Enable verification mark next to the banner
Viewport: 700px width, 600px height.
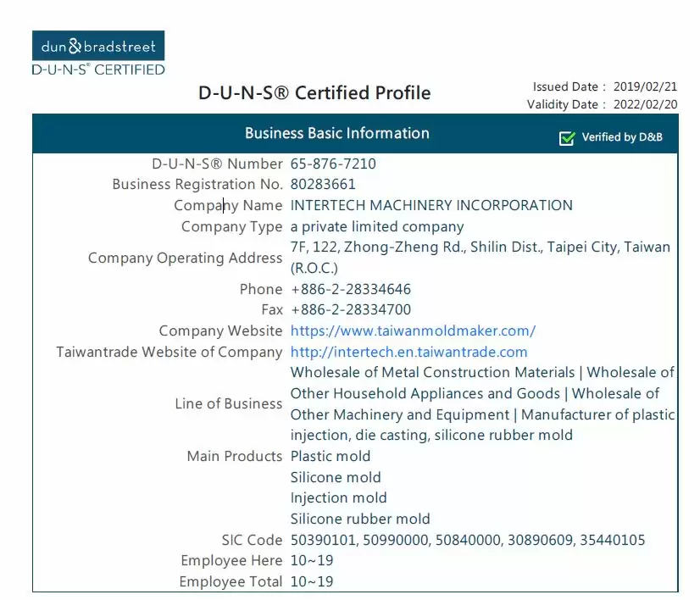567,136
